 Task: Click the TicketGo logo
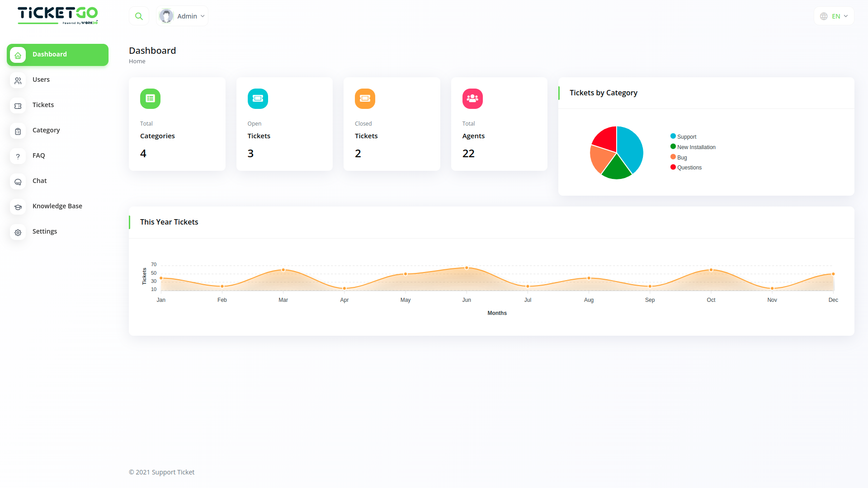click(57, 15)
